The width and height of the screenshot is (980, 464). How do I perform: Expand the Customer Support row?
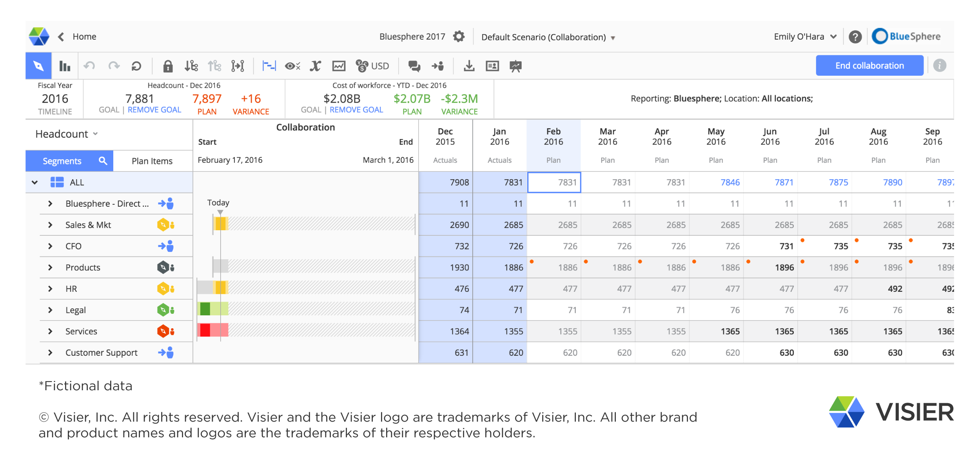click(50, 353)
